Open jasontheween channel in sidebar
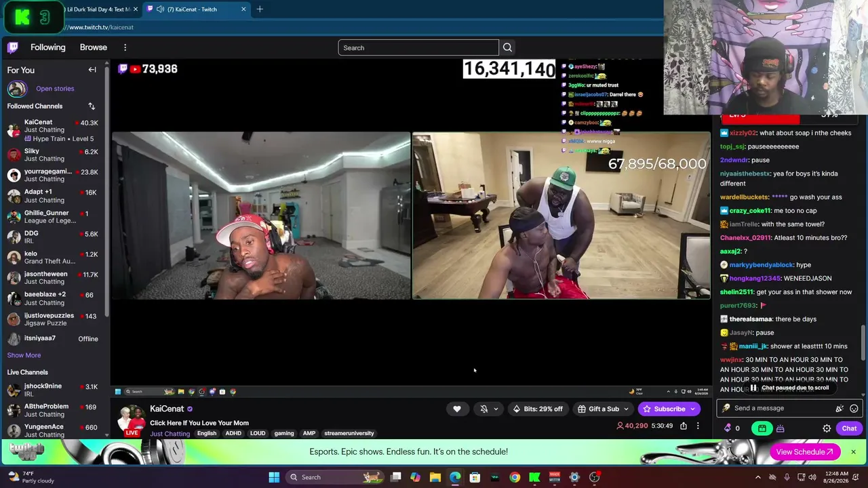This screenshot has height=488, width=868. pyautogui.click(x=53, y=278)
